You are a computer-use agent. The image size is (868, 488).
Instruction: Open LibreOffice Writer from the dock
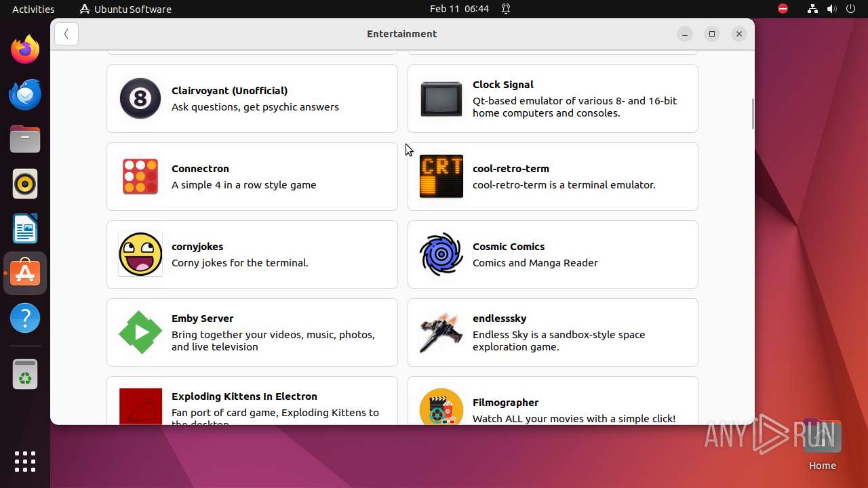(25, 228)
